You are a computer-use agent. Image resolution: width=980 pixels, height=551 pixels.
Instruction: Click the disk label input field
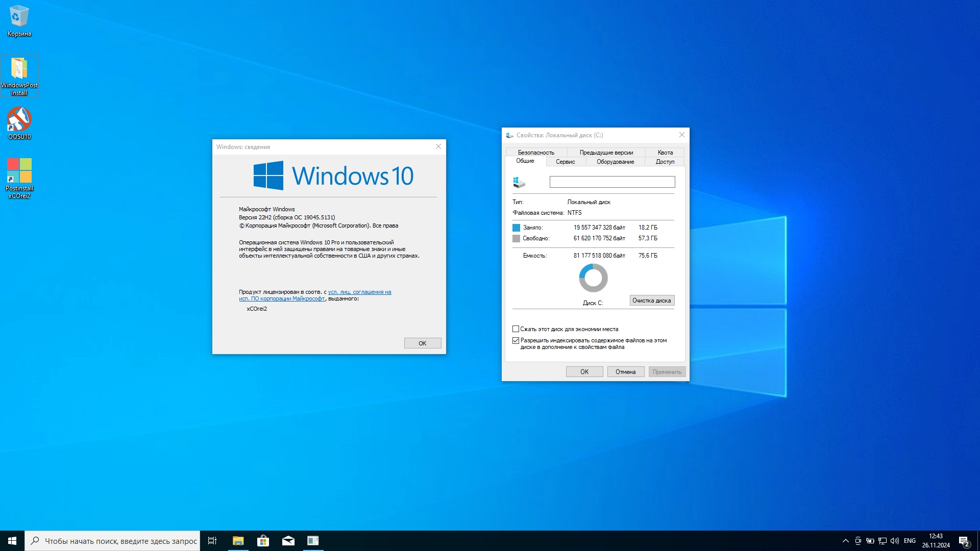(x=611, y=182)
